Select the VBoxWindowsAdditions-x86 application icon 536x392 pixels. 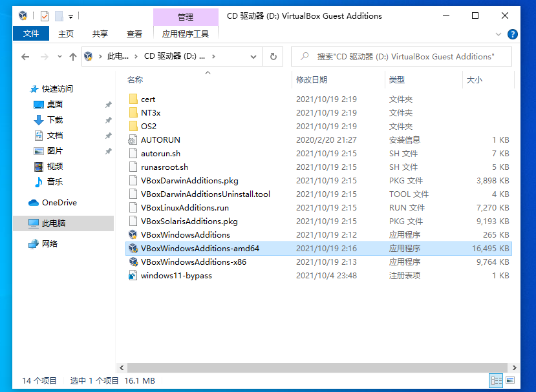click(x=133, y=262)
